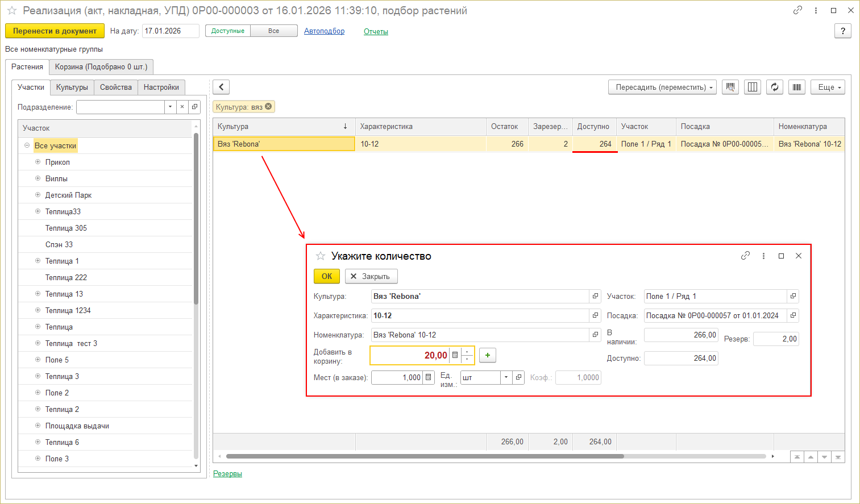
Task: Click green plus next to quantity field
Action: tap(488, 355)
